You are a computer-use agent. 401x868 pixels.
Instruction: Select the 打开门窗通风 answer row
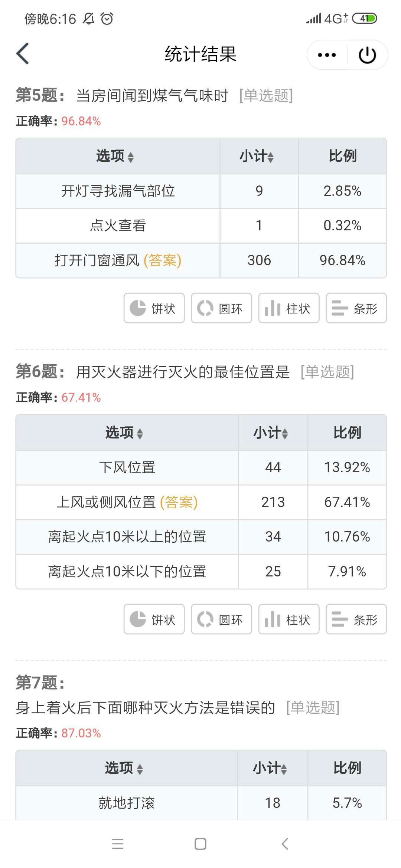pyautogui.click(x=201, y=260)
